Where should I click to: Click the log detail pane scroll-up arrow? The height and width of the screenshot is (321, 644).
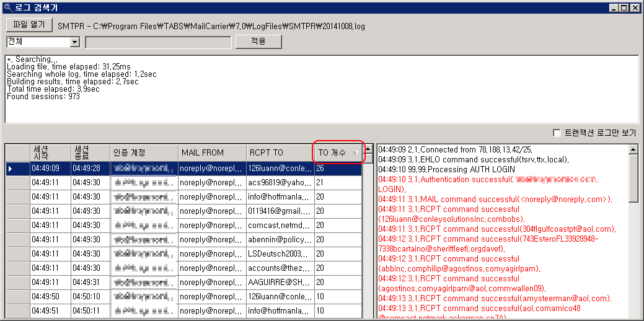(633, 150)
